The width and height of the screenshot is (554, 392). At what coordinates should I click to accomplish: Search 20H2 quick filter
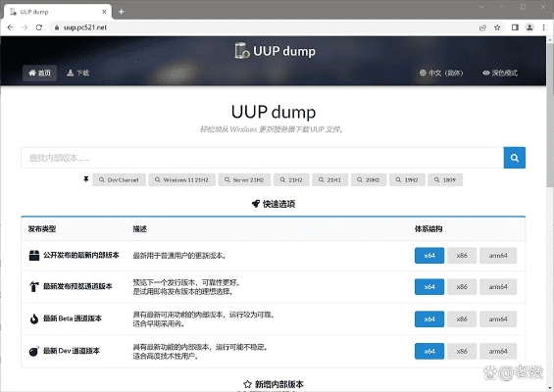pyautogui.click(x=369, y=179)
